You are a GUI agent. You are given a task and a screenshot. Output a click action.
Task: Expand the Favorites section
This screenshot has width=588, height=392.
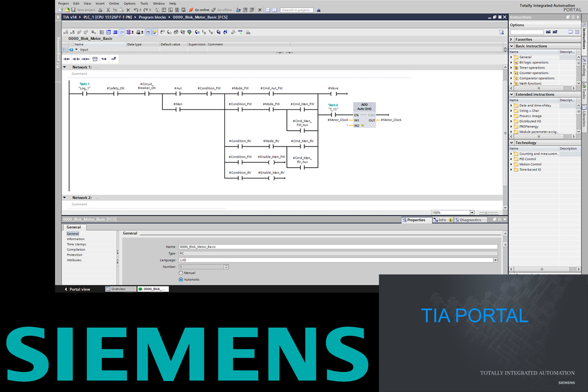pyautogui.click(x=511, y=39)
